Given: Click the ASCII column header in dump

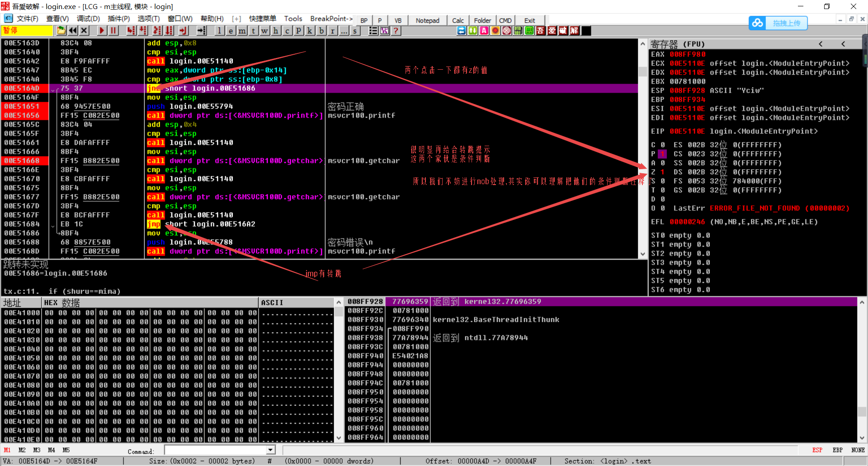Looking at the screenshot, I should pos(296,303).
